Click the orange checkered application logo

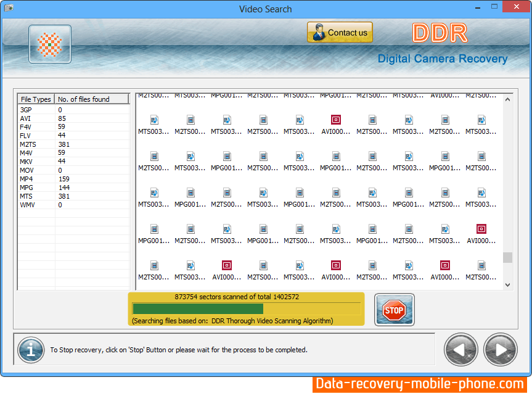pos(50,44)
